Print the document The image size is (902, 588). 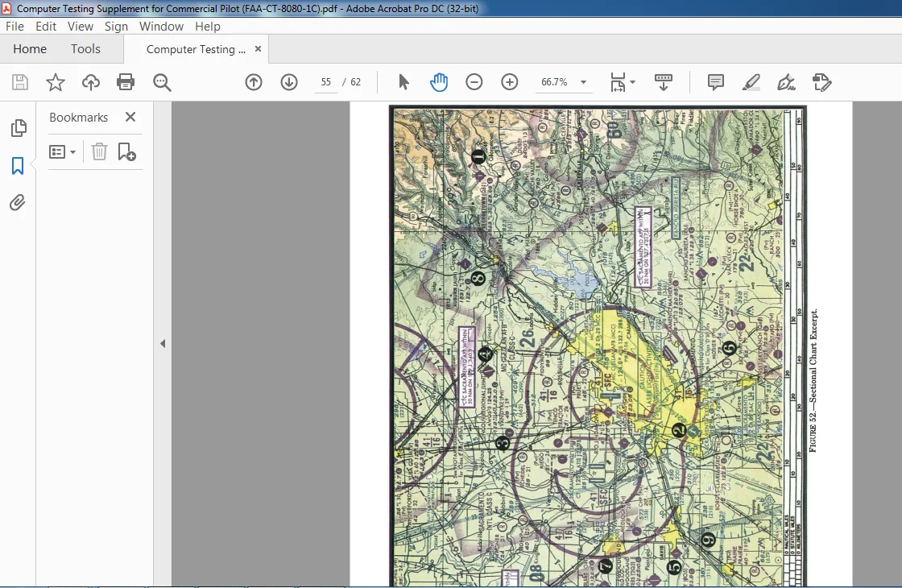click(126, 82)
